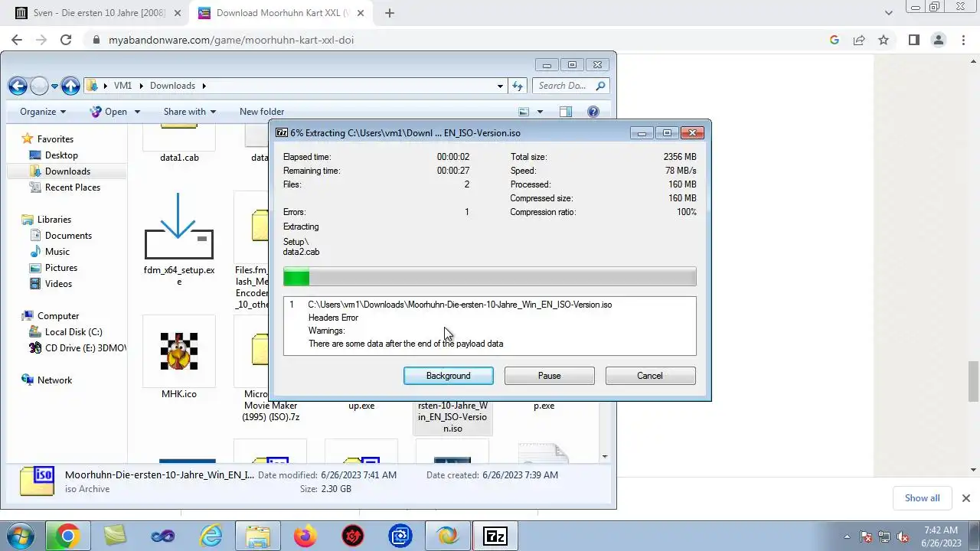Click the 7z icon in the extraction dialog's title bar
Viewport: 980px width, 551px height.
click(x=282, y=132)
